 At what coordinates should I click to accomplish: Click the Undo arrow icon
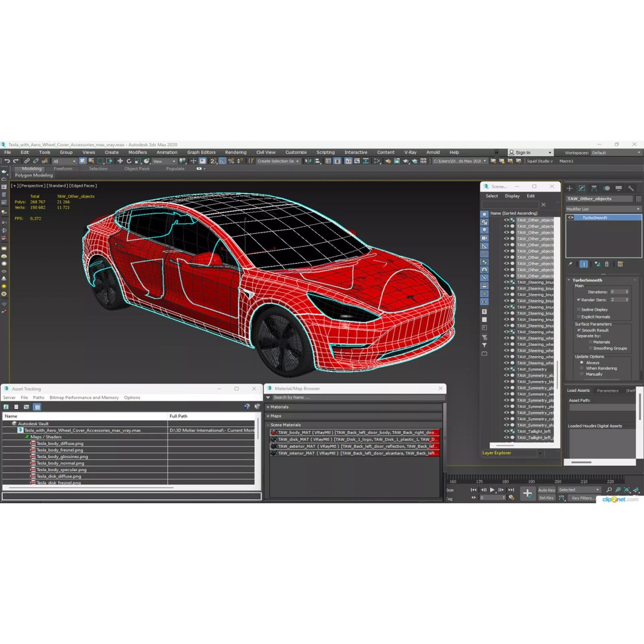pyautogui.click(x=7, y=161)
